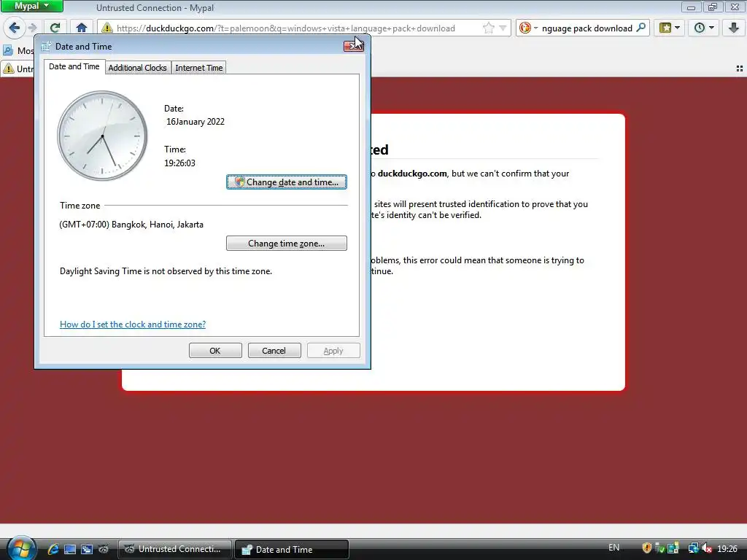Click the browser Forward arrow

pos(32,28)
